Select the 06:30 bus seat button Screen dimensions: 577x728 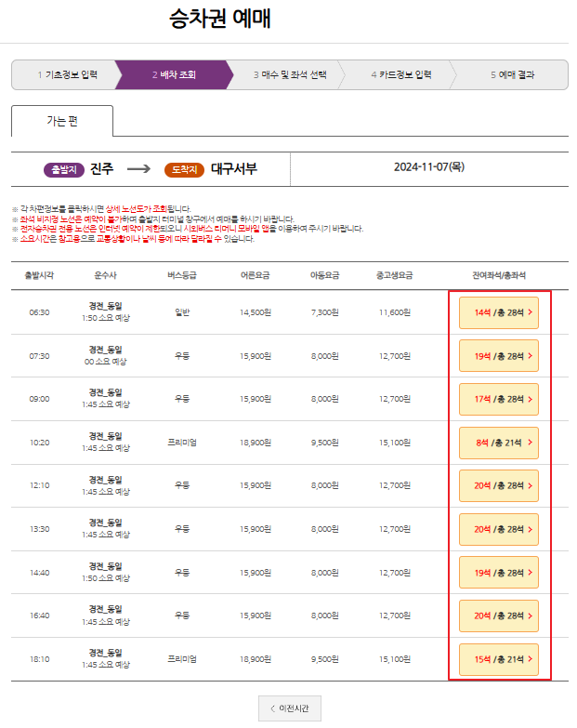(499, 312)
